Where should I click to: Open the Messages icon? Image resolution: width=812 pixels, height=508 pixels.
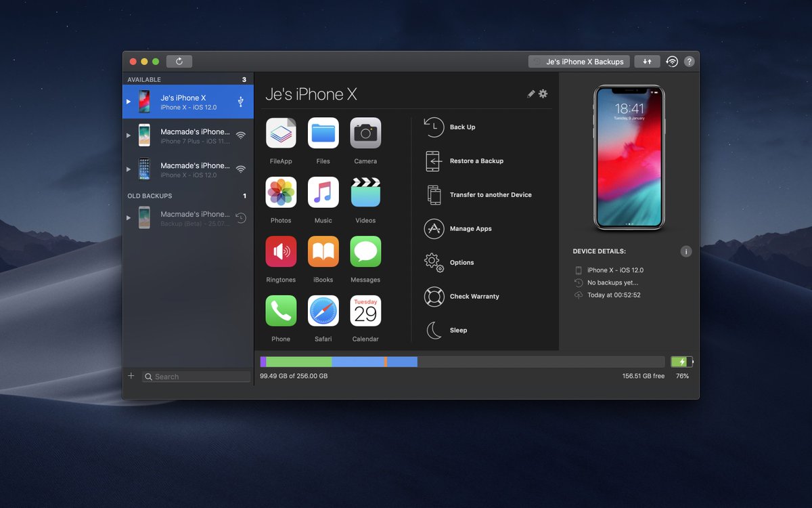tap(365, 251)
